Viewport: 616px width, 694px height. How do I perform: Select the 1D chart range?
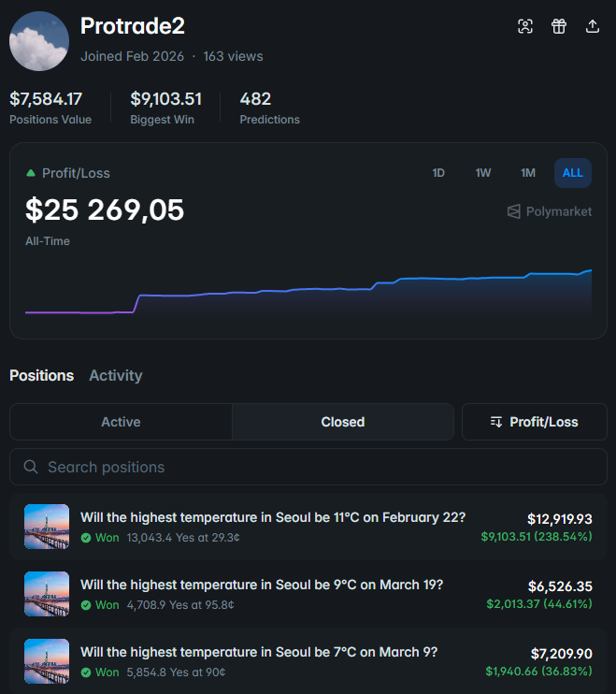(x=438, y=173)
